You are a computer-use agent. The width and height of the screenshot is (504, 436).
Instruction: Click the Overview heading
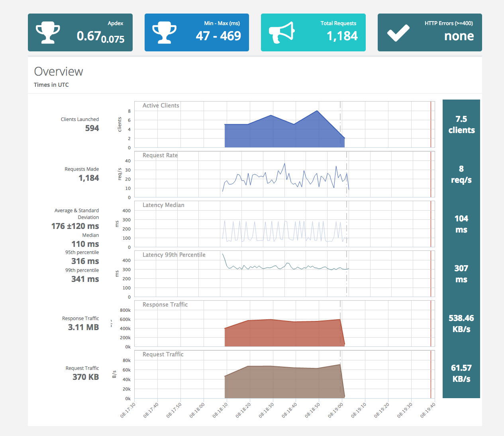[x=59, y=72]
